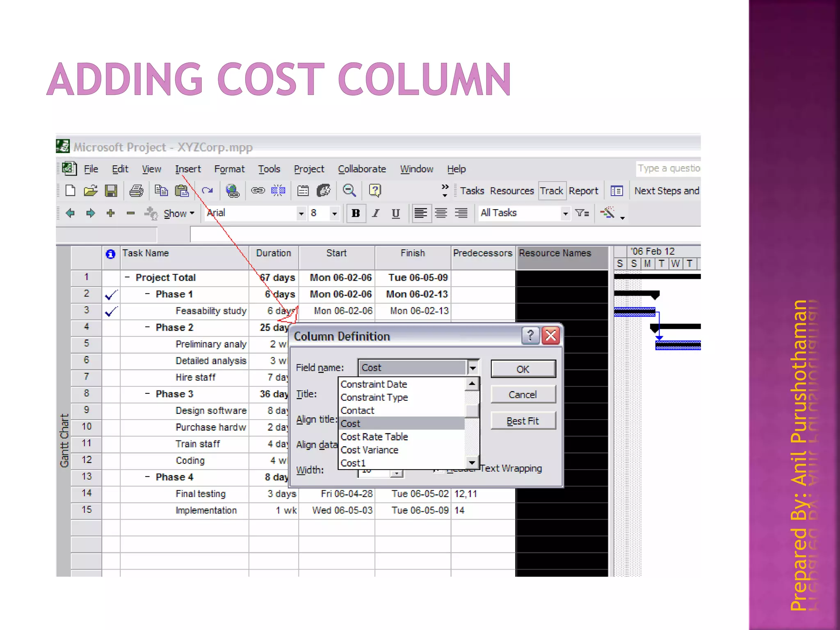Open the Insert menu
The width and height of the screenshot is (840, 630).
coord(188,169)
